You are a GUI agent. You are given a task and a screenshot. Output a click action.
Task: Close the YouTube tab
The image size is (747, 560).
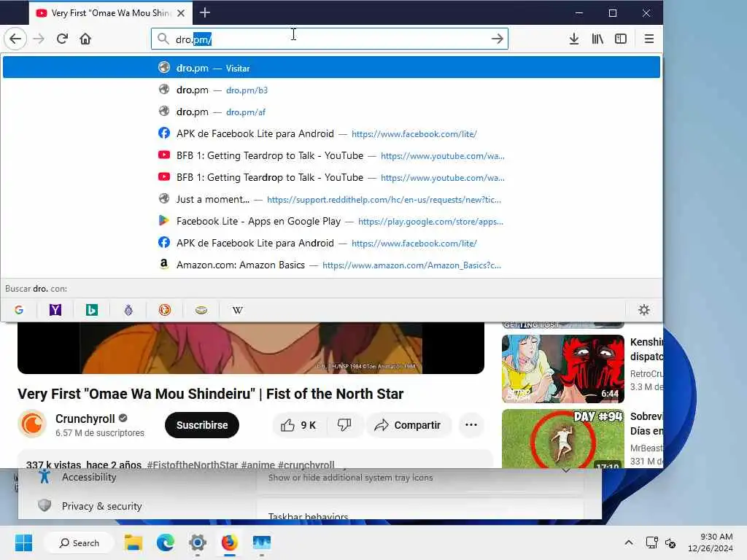[x=181, y=13]
